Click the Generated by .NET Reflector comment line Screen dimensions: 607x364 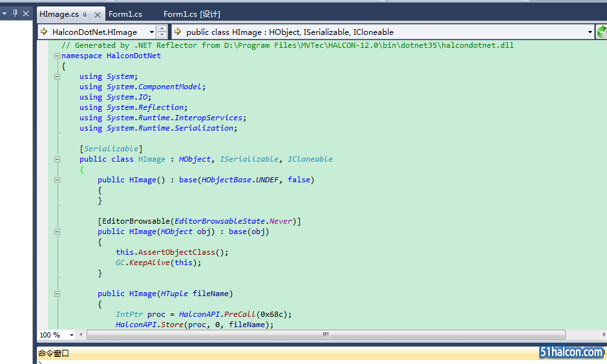288,45
